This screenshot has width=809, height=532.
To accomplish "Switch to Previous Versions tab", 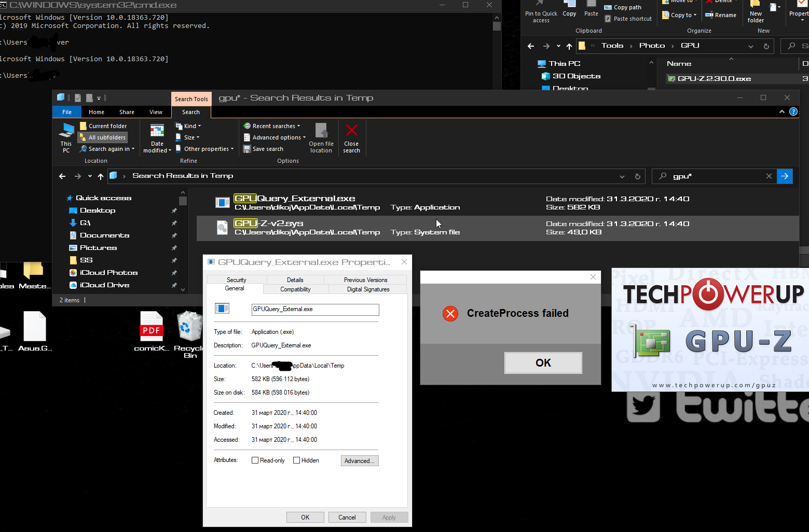I will pos(365,280).
